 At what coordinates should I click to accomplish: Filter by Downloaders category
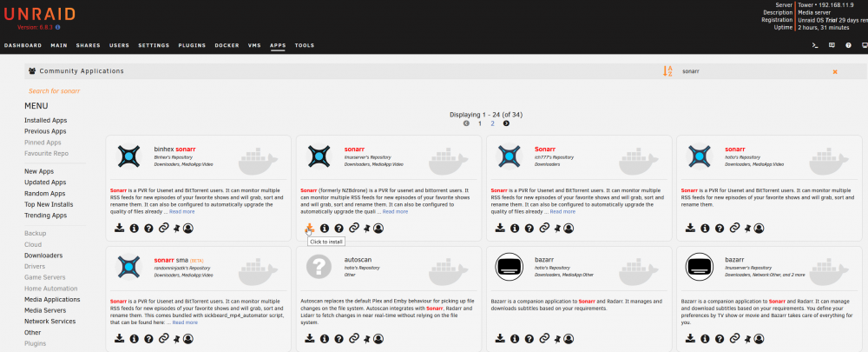point(43,256)
